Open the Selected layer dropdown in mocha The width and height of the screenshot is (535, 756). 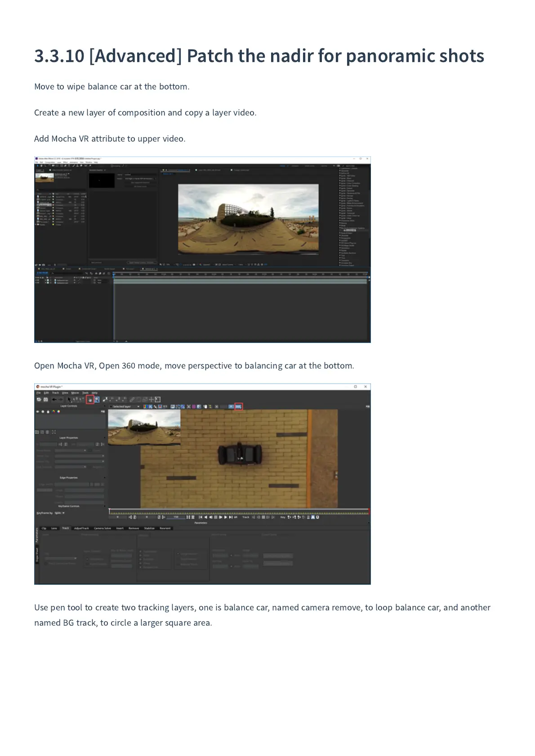click(125, 406)
